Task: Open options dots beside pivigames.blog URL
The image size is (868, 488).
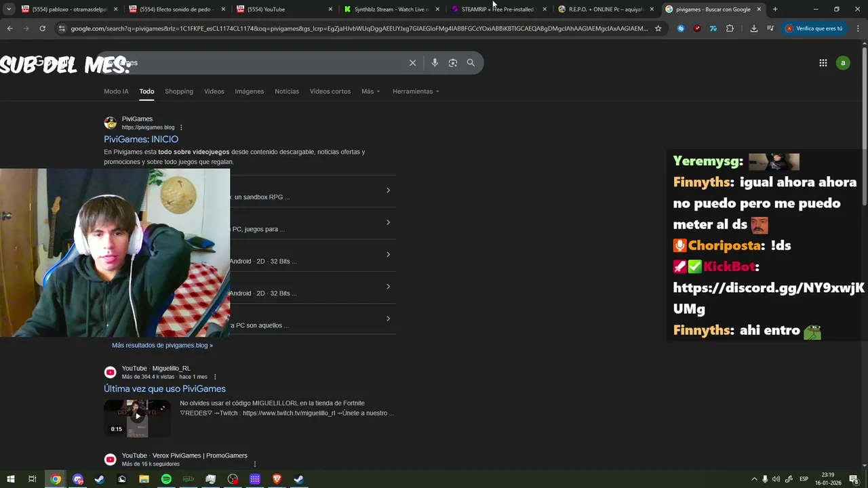Action: (x=181, y=127)
